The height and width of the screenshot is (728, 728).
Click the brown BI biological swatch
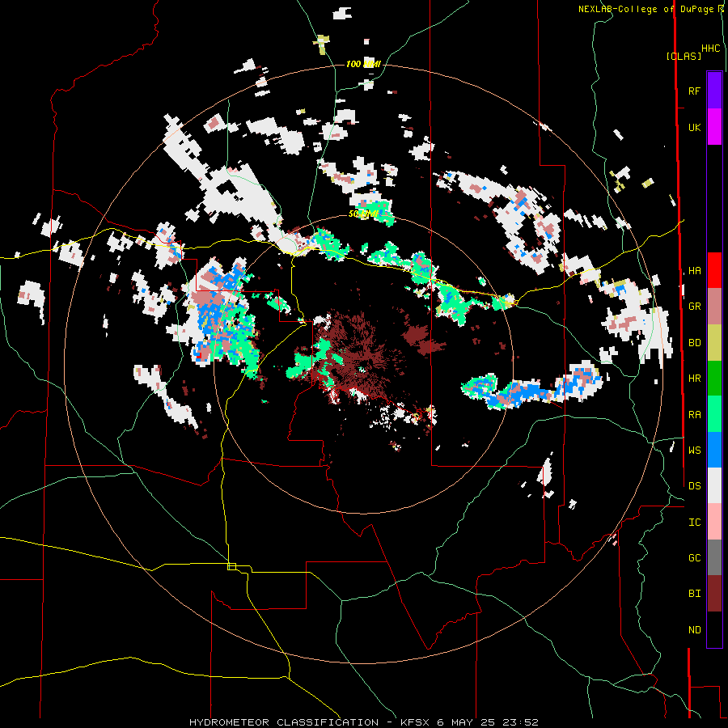point(714,594)
